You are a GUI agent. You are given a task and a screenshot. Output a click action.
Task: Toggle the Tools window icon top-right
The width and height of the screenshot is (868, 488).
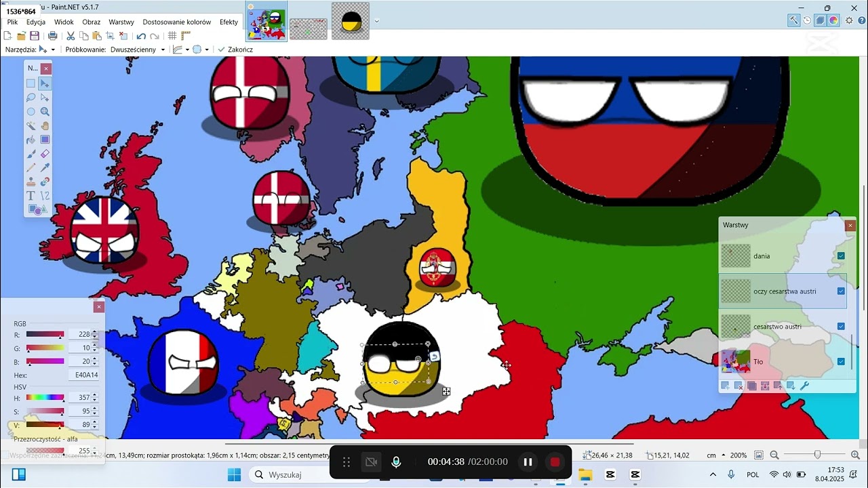click(793, 20)
